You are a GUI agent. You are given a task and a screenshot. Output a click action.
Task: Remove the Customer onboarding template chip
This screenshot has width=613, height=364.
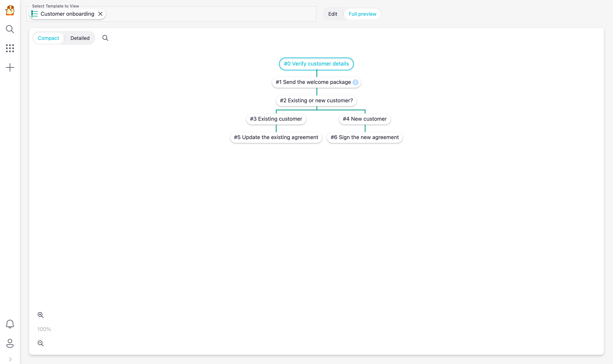pos(100,14)
